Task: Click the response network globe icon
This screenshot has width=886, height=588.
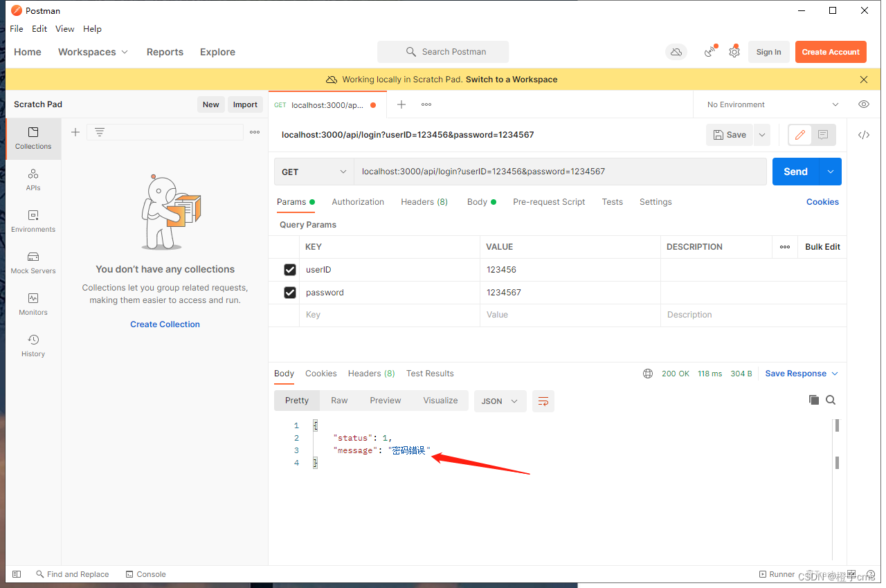Action: pos(648,374)
